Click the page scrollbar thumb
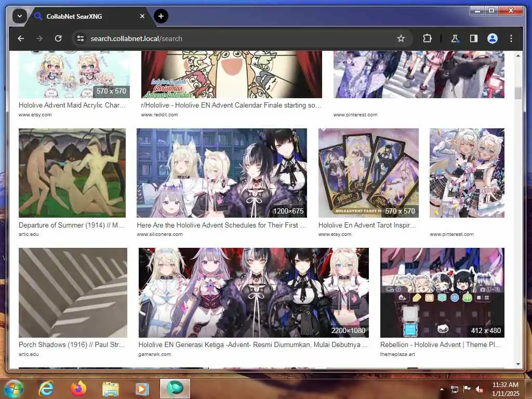This screenshot has height=399, width=532. (x=518, y=94)
